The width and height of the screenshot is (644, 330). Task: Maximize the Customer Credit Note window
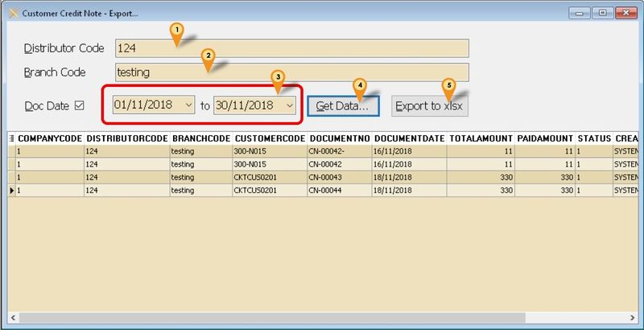tap(604, 13)
